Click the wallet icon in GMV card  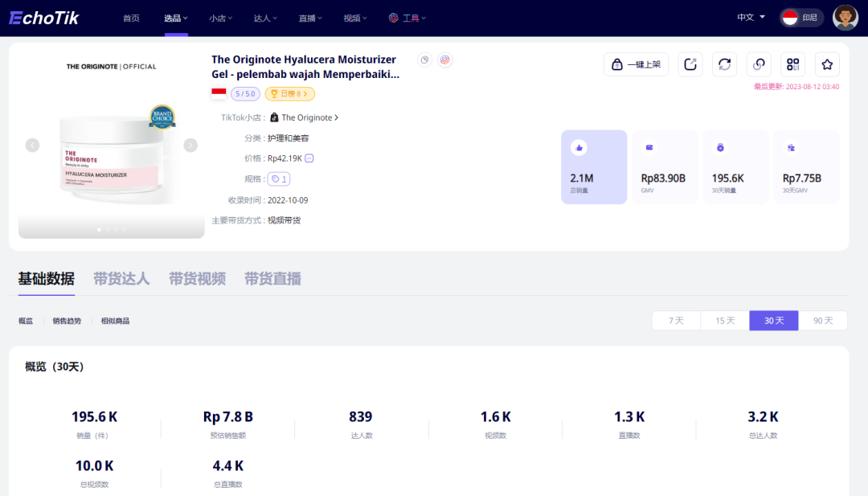pyautogui.click(x=649, y=148)
